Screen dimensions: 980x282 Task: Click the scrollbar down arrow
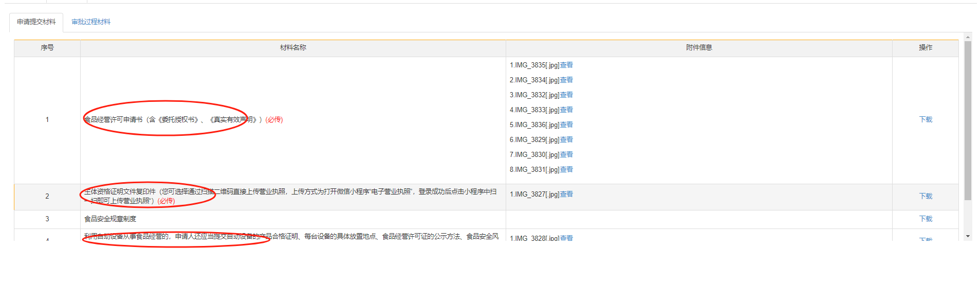(968, 236)
